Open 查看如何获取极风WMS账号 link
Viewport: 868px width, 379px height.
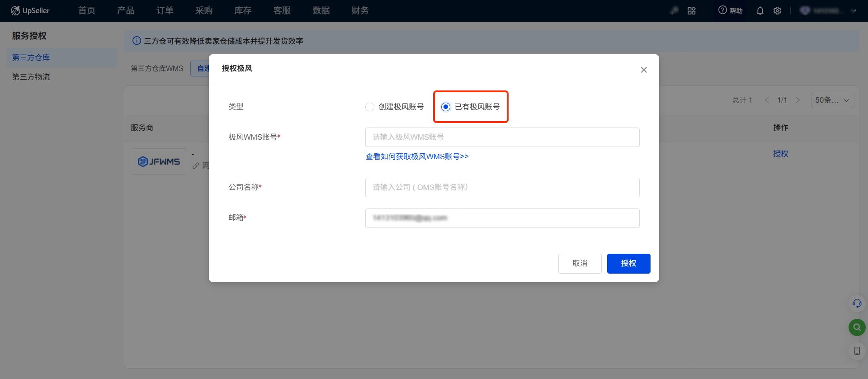[x=417, y=156]
